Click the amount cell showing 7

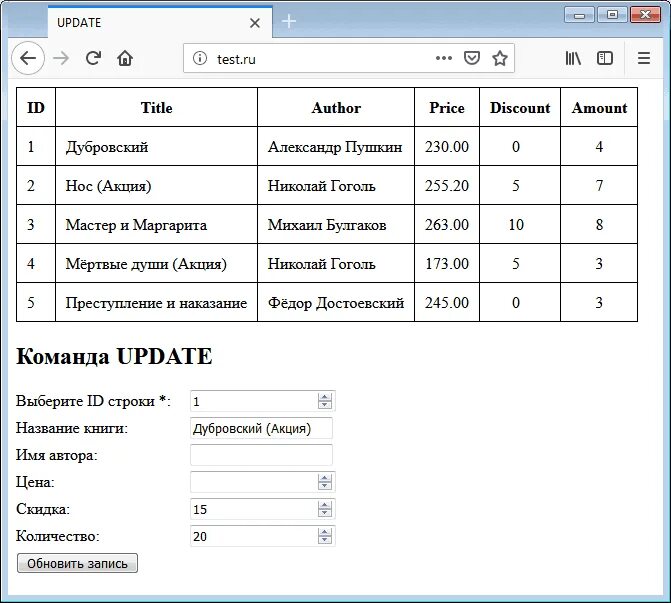click(599, 185)
